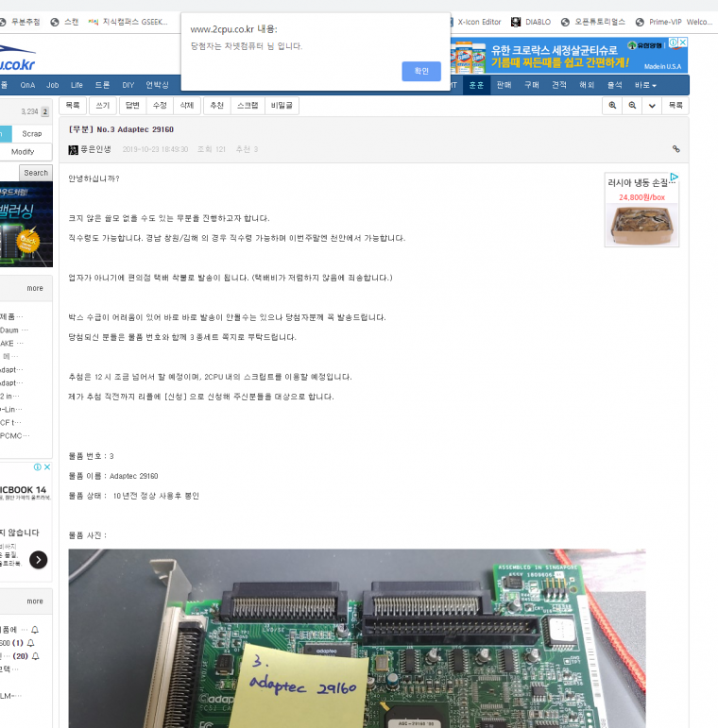Click the bell icon on the 품에 row

pyautogui.click(x=35, y=630)
